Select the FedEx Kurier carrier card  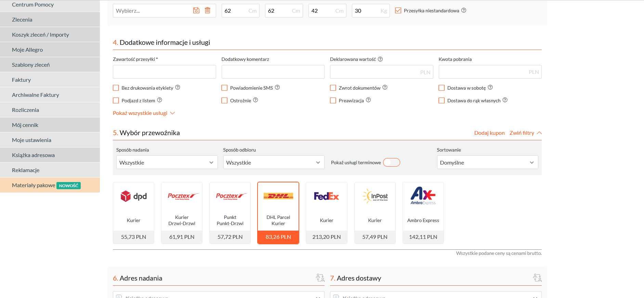point(327,213)
